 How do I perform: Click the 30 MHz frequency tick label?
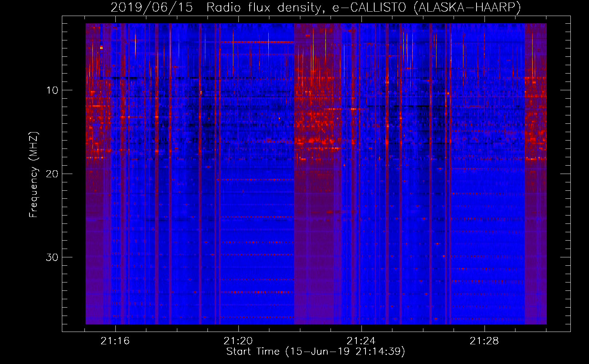52,257
